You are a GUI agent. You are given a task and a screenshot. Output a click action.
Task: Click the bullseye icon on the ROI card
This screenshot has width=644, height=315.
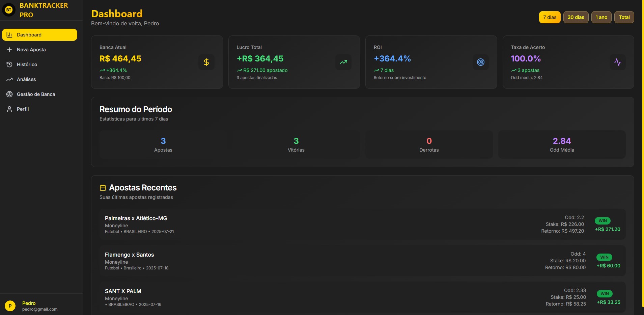click(x=480, y=62)
